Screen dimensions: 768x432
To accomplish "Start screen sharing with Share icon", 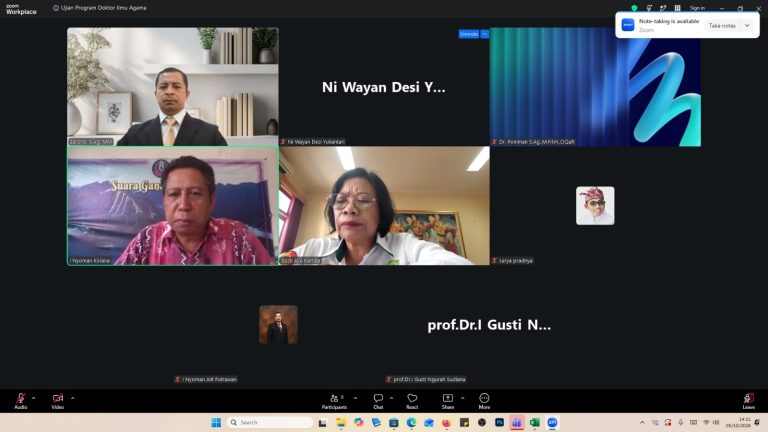I will [x=448, y=401].
